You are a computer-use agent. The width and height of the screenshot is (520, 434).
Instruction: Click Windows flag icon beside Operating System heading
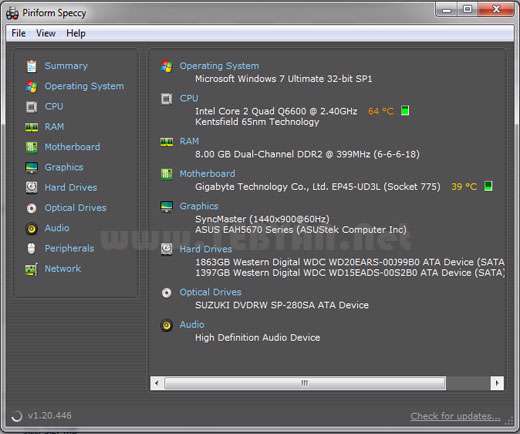167,66
